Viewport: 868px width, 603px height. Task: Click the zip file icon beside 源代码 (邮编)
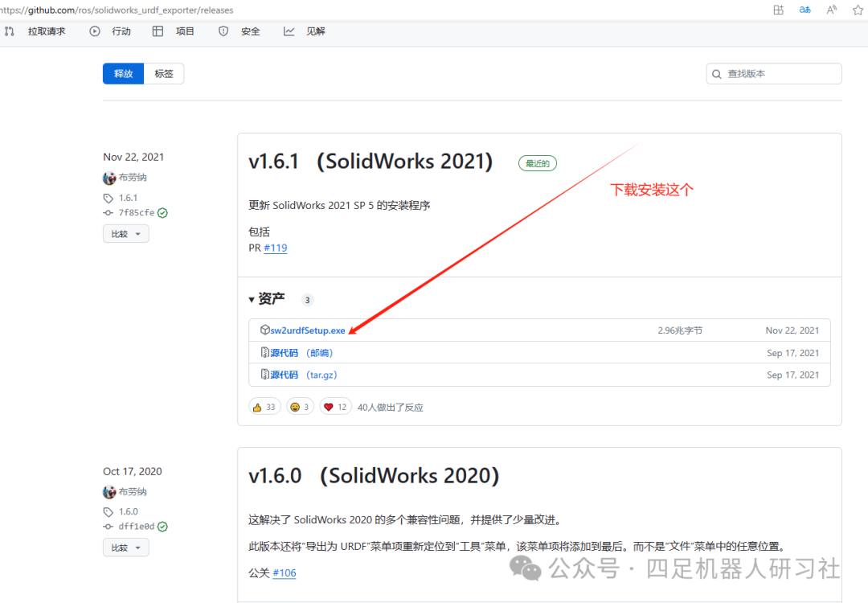coord(265,353)
